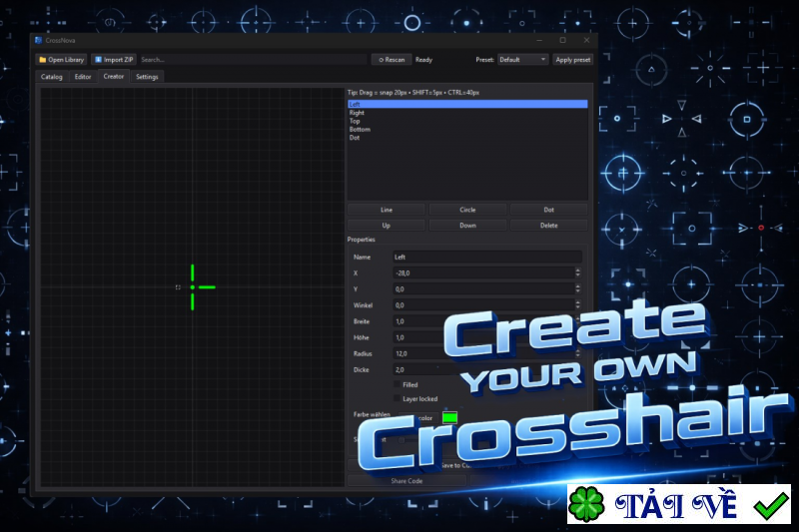Click the crosshair's green bottom line

tap(192, 301)
